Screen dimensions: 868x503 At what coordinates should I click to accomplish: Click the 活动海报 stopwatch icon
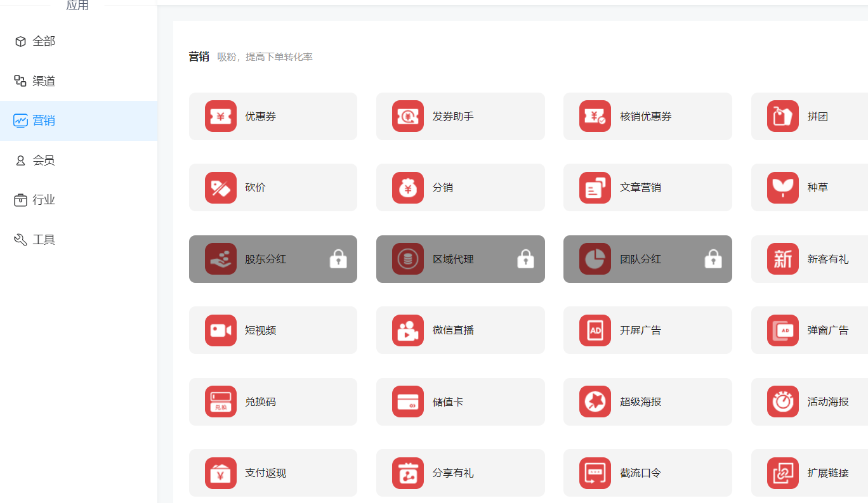[782, 402]
